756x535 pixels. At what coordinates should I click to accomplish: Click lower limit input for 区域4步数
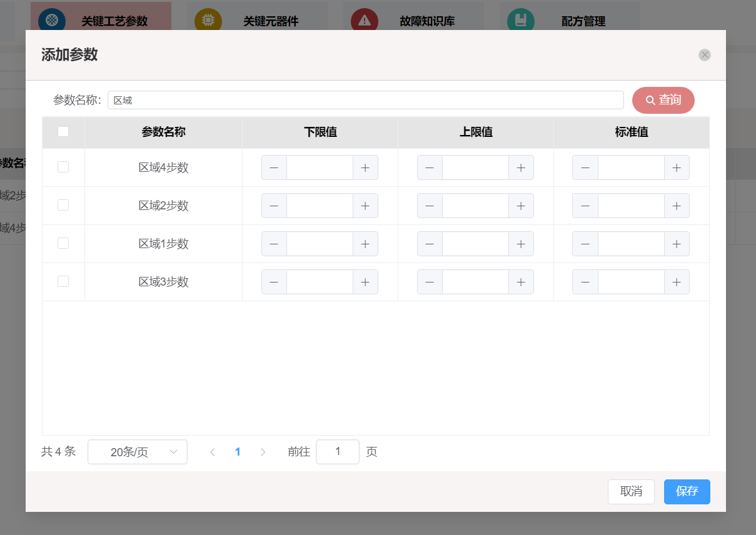tap(320, 167)
